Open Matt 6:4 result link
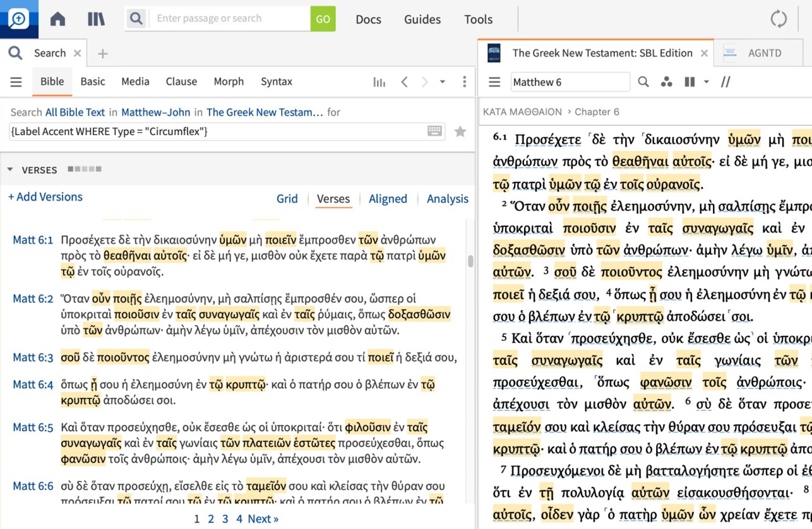This screenshot has height=529, width=812. pos(33,384)
